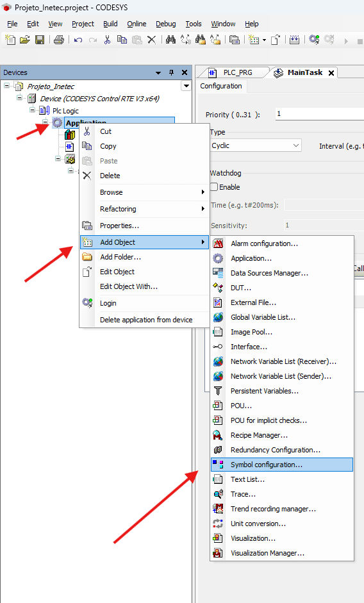Collapse the Device tree node
Viewport: 364px width, 603px height.
click(20, 97)
